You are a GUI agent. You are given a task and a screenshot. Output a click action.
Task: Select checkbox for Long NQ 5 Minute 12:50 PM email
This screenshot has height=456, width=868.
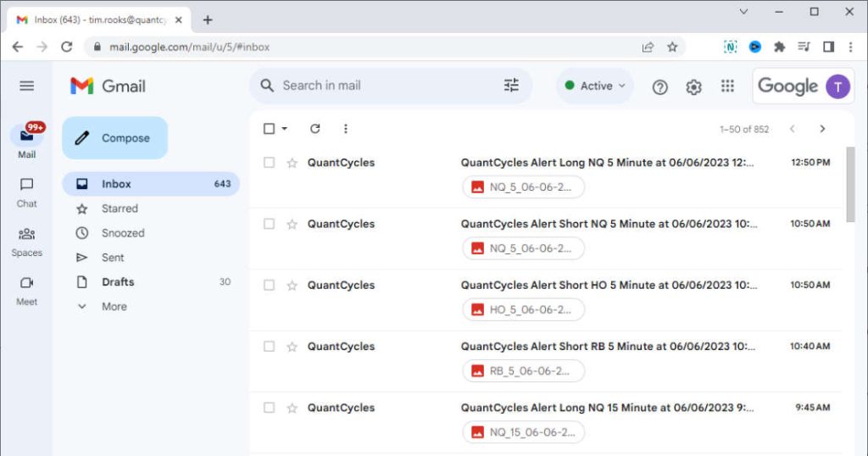point(269,163)
